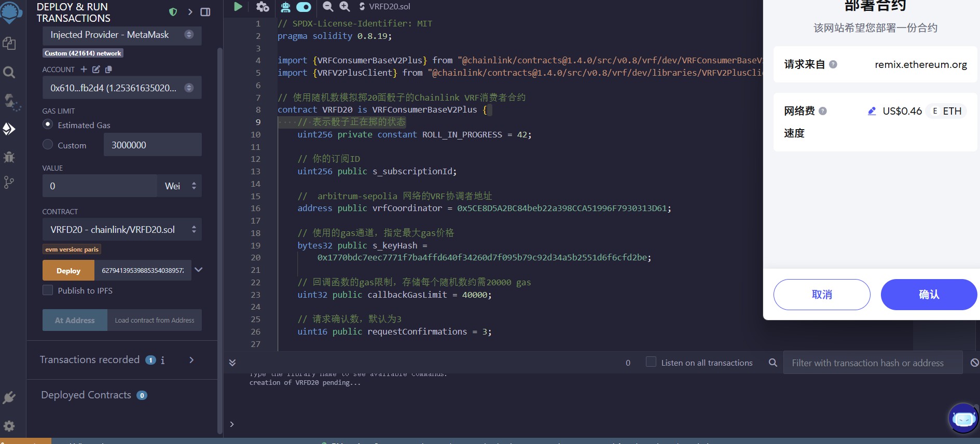
Task: Click the green Run script play icon
Action: click(238, 6)
